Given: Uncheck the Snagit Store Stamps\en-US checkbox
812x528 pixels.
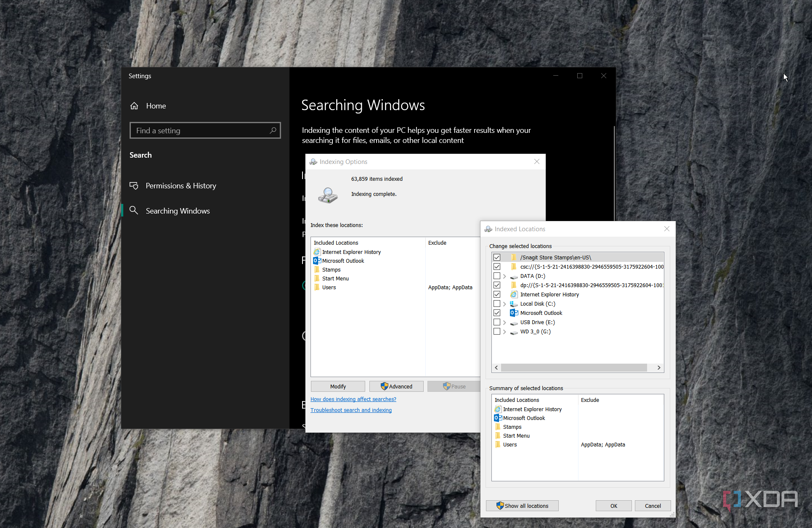Looking at the screenshot, I should [497, 257].
